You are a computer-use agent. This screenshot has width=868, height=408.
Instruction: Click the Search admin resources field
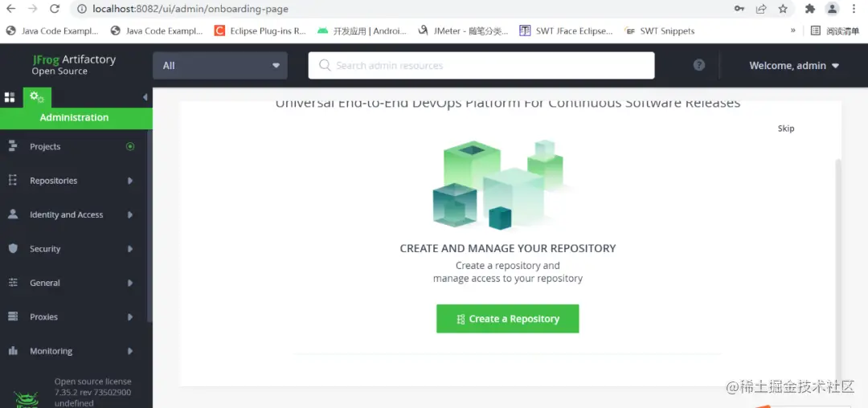[x=481, y=66]
